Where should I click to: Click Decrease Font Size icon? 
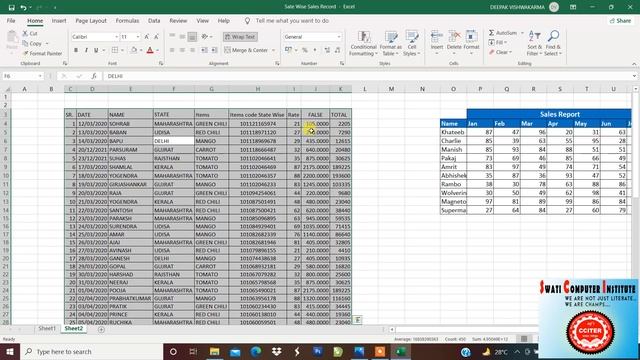pos(156,37)
